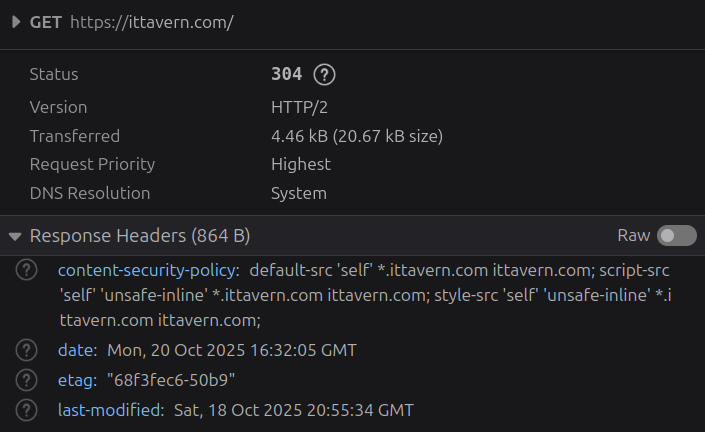705x432 pixels.
Task: Click the https://ittavern.com/ request URL
Action: coord(151,22)
